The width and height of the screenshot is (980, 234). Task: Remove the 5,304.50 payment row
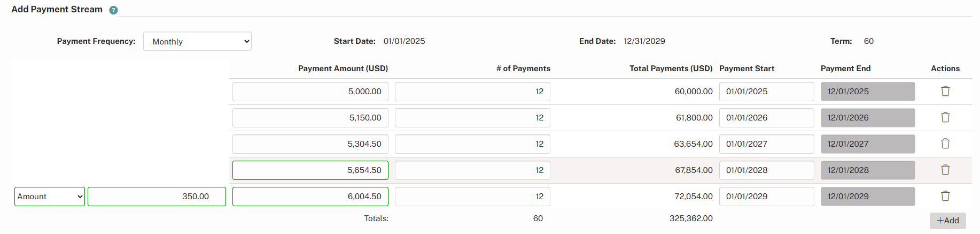click(x=945, y=144)
